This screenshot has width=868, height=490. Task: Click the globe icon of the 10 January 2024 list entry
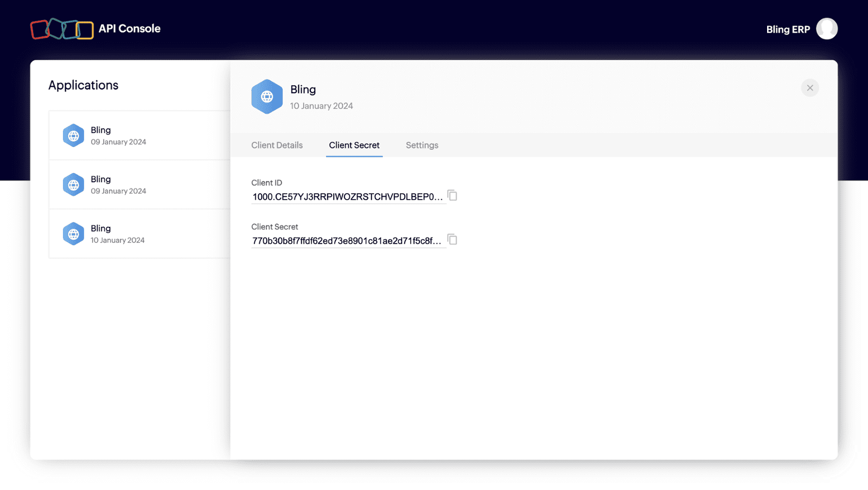point(73,234)
